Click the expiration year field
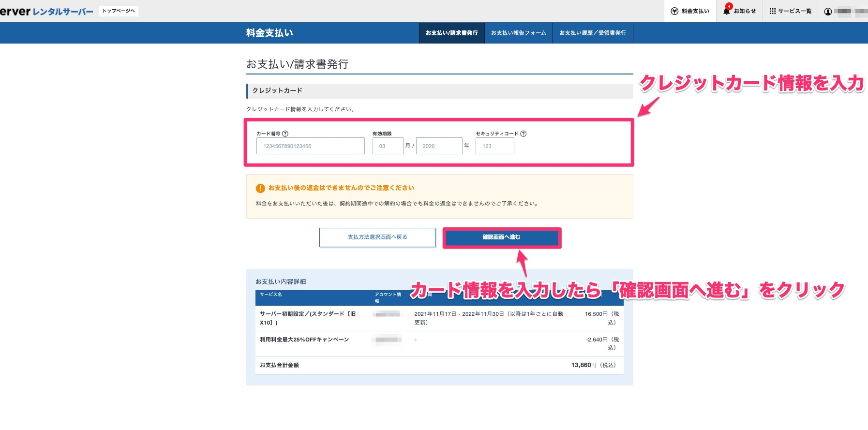Image resolution: width=868 pixels, height=430 pixels. (x=439, y=146)
